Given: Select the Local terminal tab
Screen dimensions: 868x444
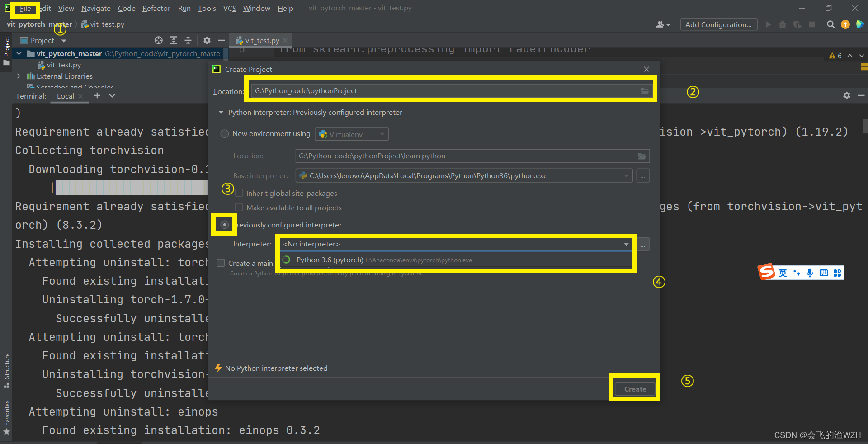Looking at the screenshot, I should point(65,96).
